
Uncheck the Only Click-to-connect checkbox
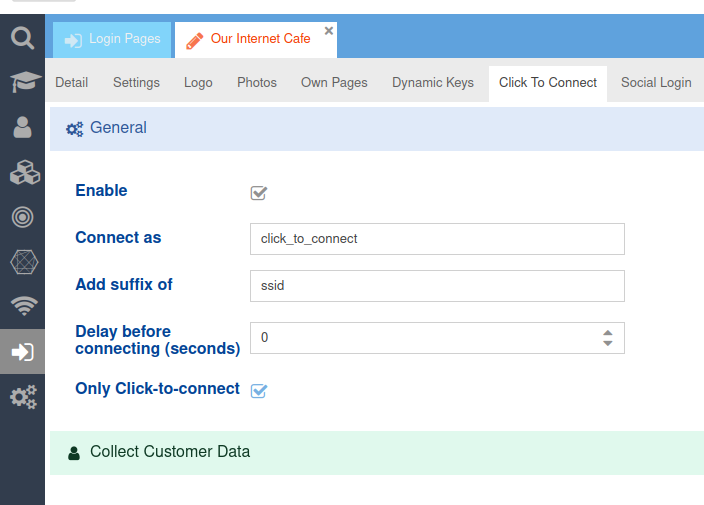259,390
